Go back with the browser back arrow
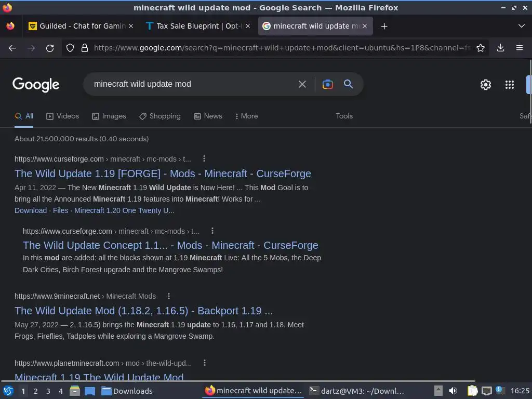This screenshot has width=532, height=399. 12,48
